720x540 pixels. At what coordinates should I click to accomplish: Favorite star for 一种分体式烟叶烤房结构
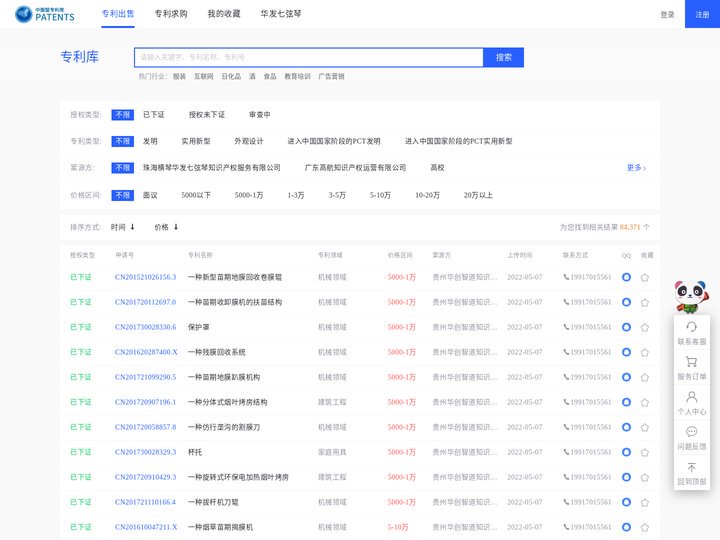(645, 402)
